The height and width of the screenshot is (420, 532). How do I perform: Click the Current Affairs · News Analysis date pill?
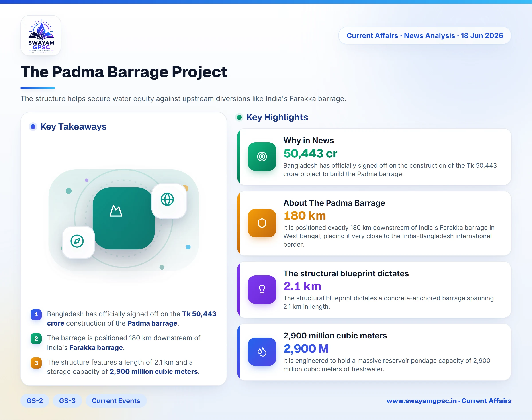[x=424, y=36]
